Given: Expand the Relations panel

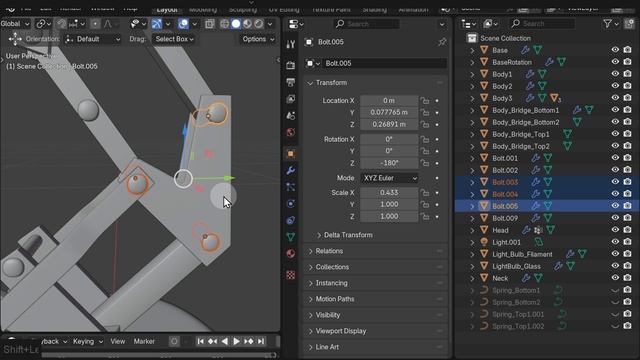Looking at the screenshot, I should coord(311,251).
